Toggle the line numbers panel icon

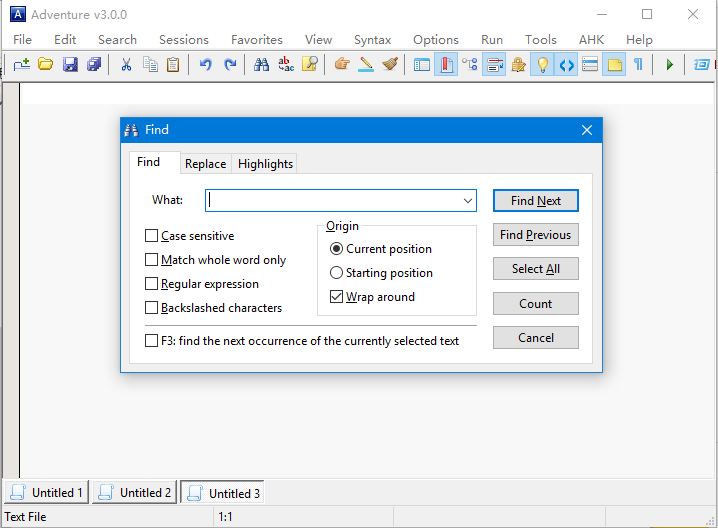tap(422, 65)
